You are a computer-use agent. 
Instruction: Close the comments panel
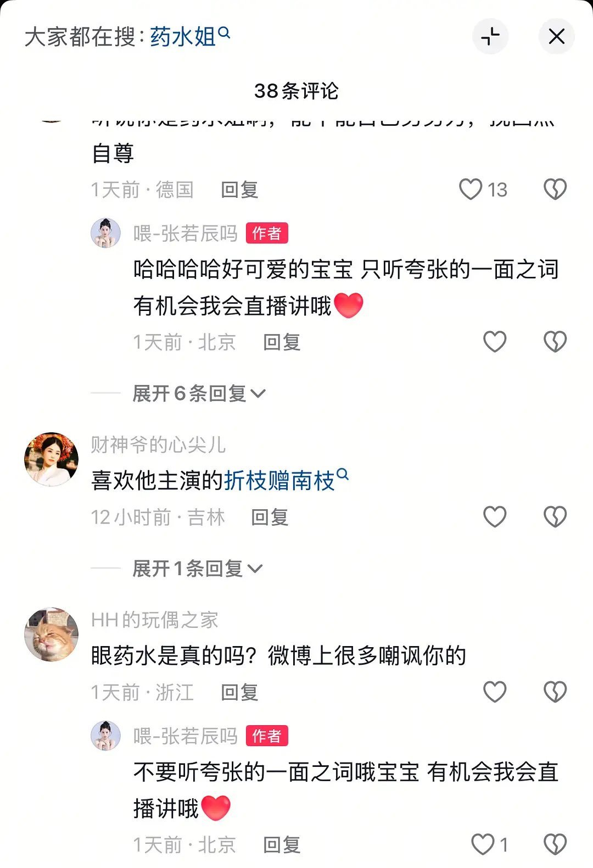click(x=556, y=36)
